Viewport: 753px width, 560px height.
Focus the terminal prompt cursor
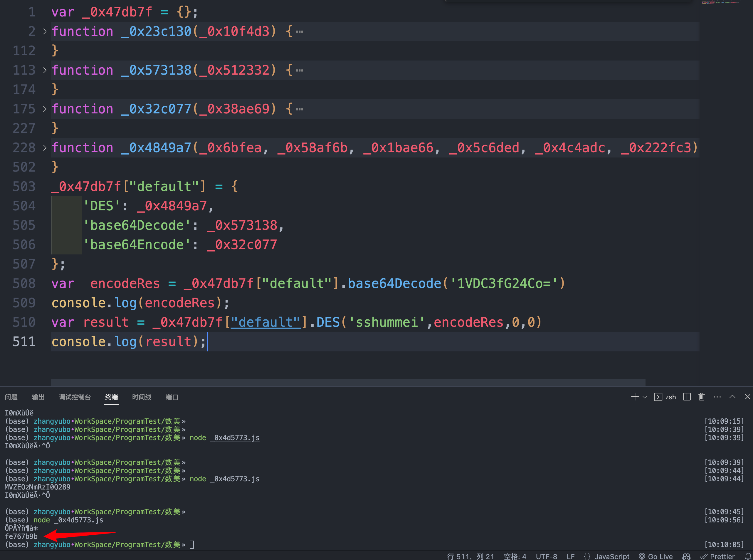click(x=192, y=545)
